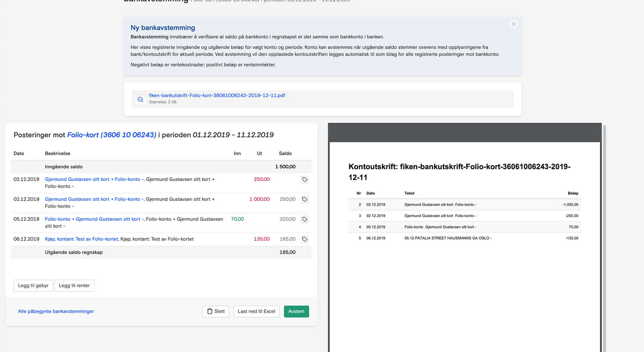Open the Folio-kort (3606 10 06243) account link
The width and height of the screenshot is (644, 352).
pos(112,135)
